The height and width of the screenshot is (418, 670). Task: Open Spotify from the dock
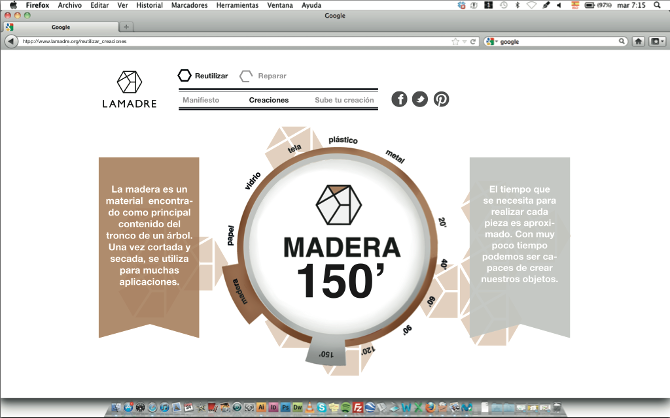346,408
